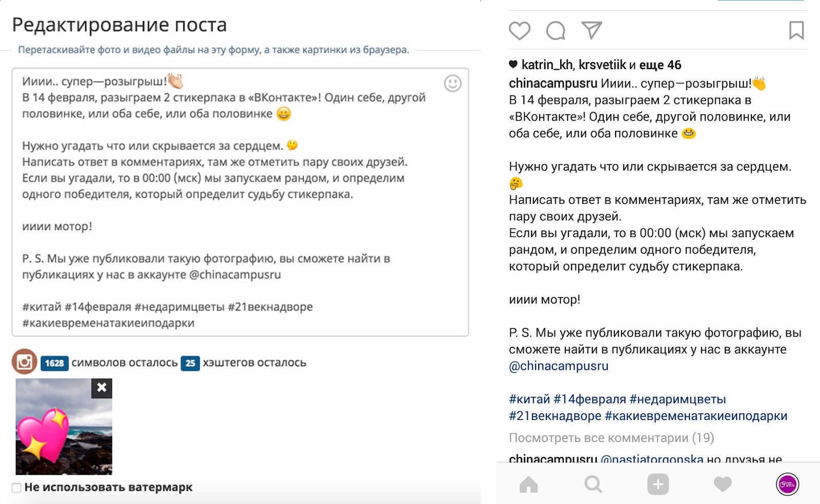820x504 pixels.
Task: Open the @chinacampusru mention link in the caption
Action: coord(559,366)
